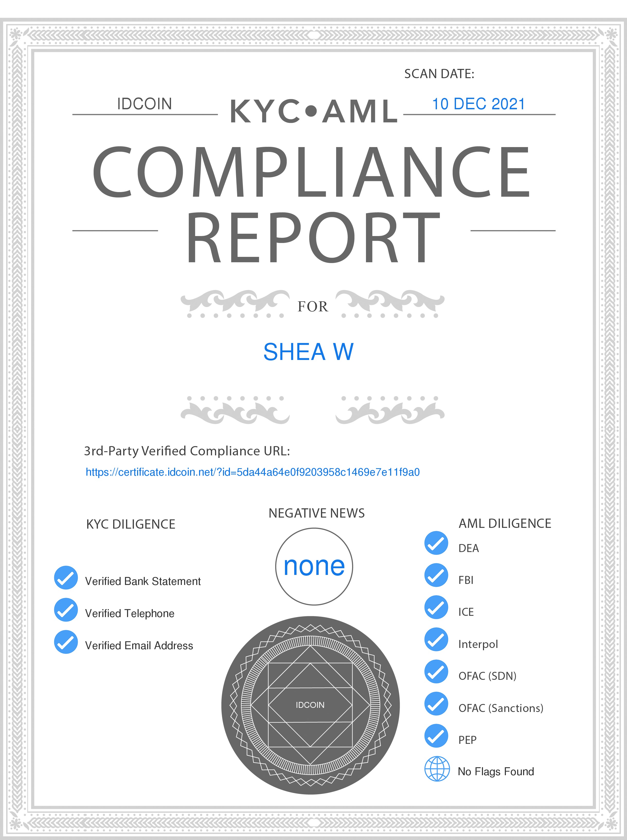Click the IDCOIN label at top left
Screen dimensions: 627x840
click(144, 104)
